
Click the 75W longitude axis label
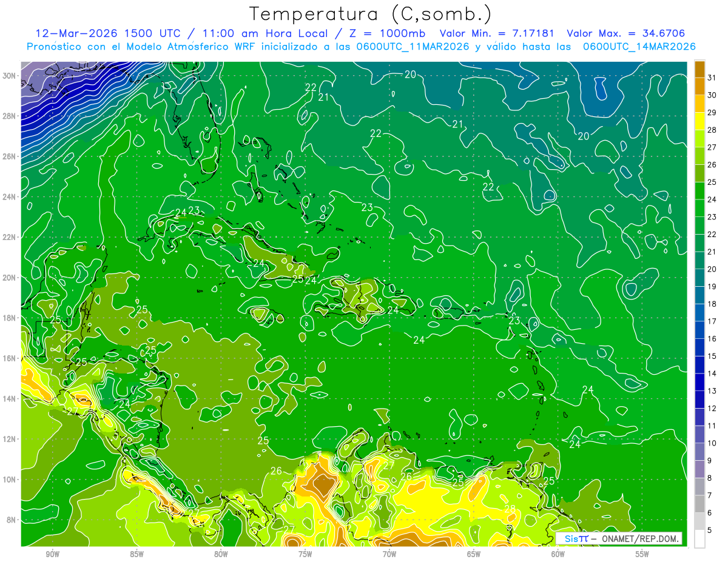pyautogui.click(x=305, y=554)
